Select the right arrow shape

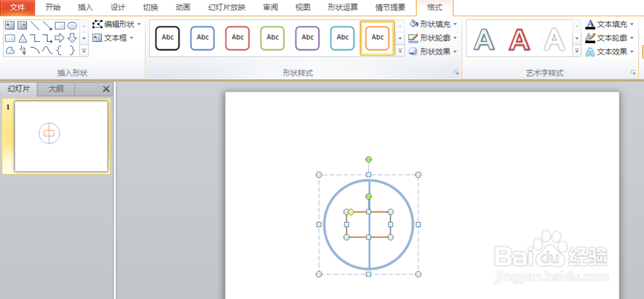click(59, 38)
